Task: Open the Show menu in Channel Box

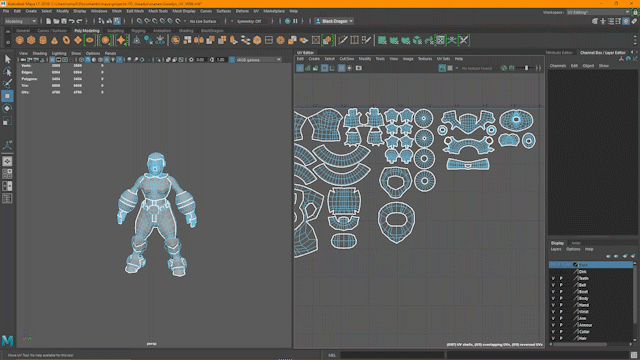Action: [604, 66]
